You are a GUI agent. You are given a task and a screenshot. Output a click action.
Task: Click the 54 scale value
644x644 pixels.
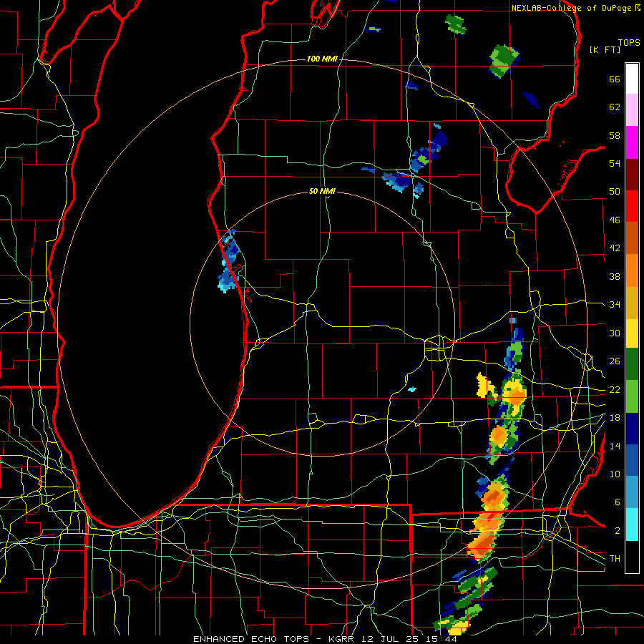(615, 163)
